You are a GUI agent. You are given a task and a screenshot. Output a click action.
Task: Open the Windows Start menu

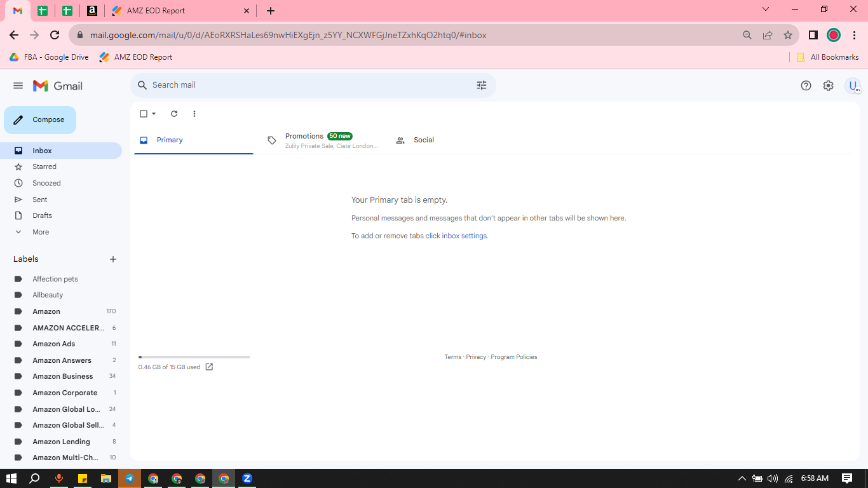pyautogui.click(x=11, y=478)
